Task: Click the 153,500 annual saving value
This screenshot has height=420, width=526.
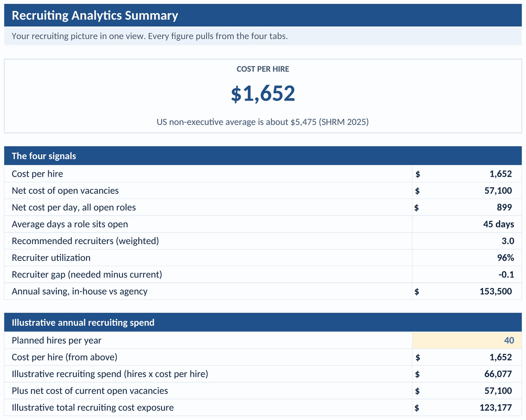Action: [496, 291]
